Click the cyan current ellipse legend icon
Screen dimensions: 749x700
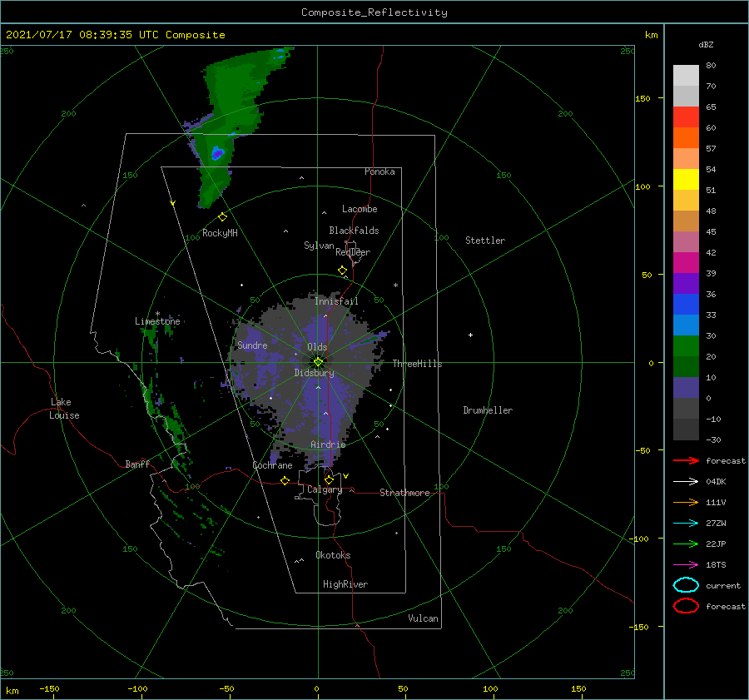pos(686,585)
